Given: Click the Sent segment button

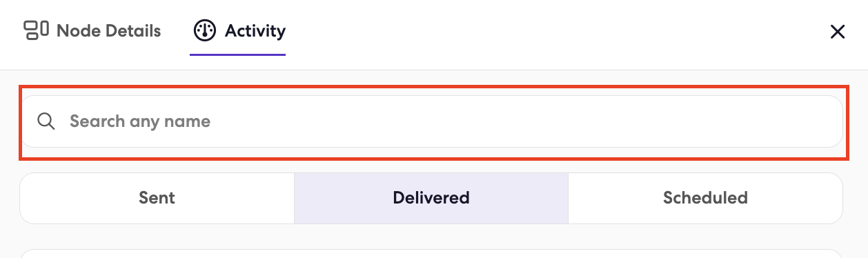Looking at the screenshot, I should click(x=157, y=198).
